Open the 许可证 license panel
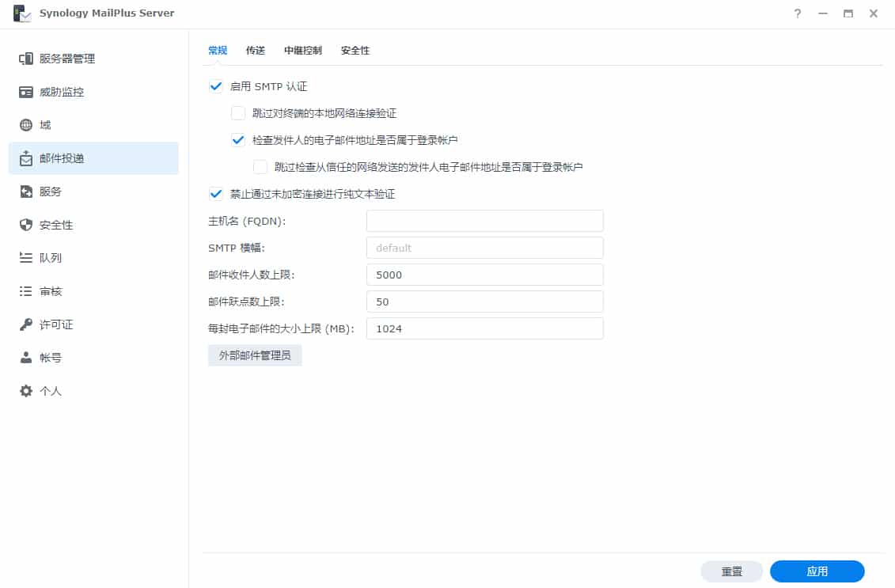The height and width of the screenshot is (588, 895). 59,324
